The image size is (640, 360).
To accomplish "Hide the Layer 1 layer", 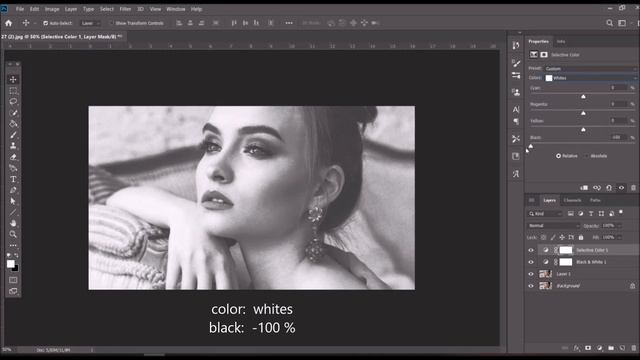I will tap(531, 274).
